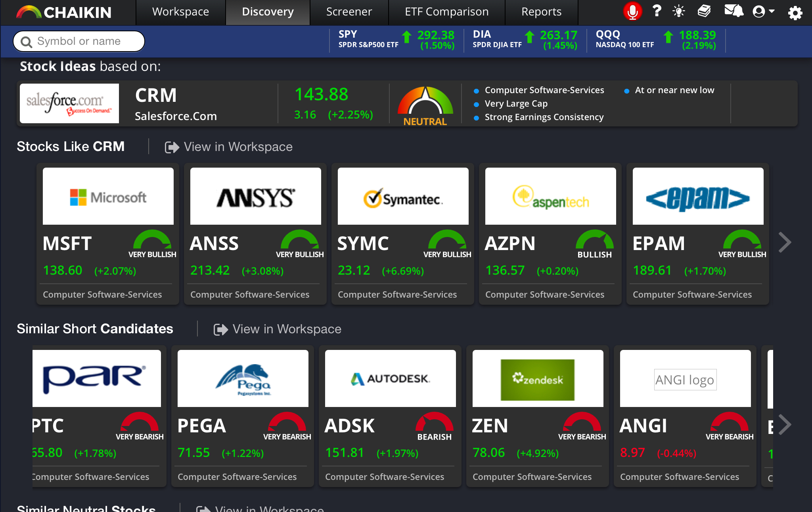Toggle the light/dark theme sun icon
The image size is (812, 512).
click(x=678, y=11)
